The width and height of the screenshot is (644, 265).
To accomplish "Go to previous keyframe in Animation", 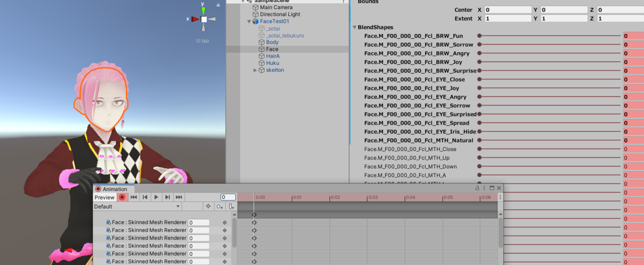I will (x=145, y=197).
